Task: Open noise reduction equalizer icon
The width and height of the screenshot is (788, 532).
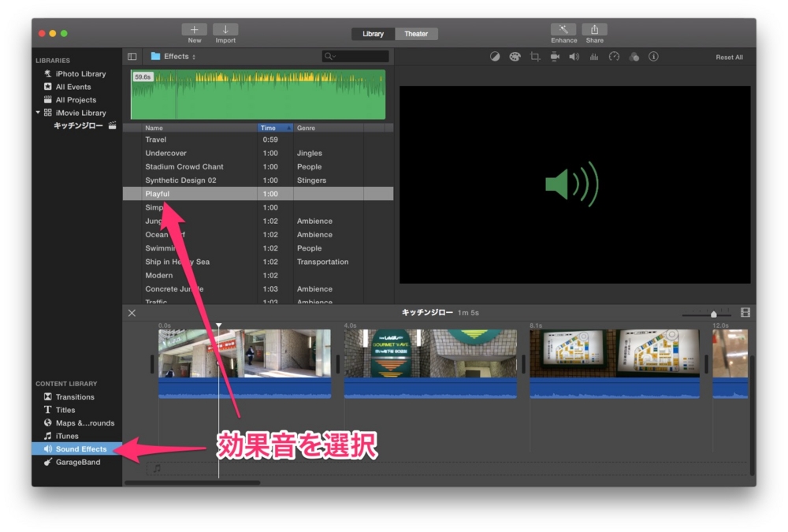Action: tap(594, 57)
